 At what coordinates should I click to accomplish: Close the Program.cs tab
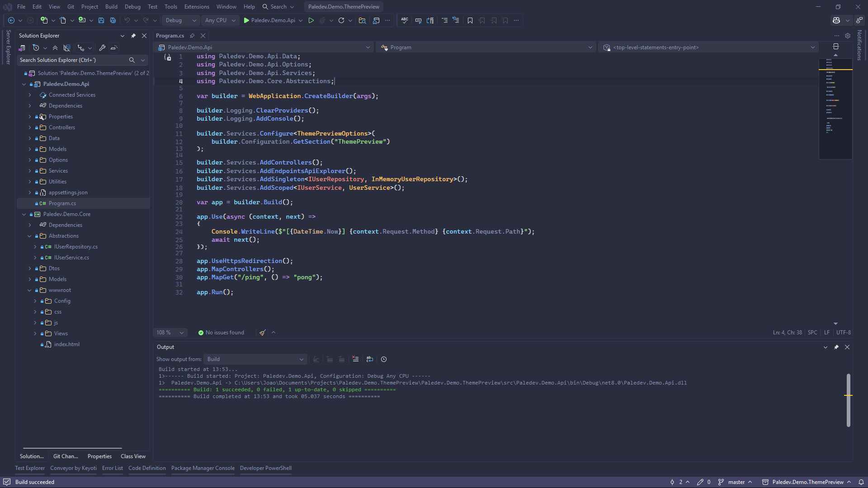tap(203, 36)
